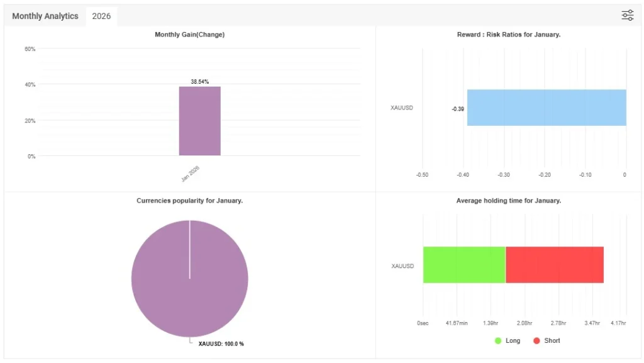Click the green Long holding time segment

click(464, 265)
